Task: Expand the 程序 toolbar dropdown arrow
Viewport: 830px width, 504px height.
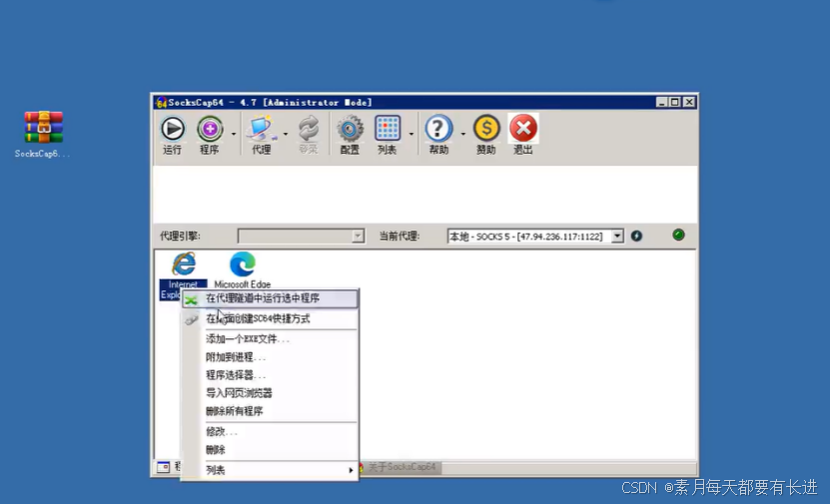Action: click(234, 134)
